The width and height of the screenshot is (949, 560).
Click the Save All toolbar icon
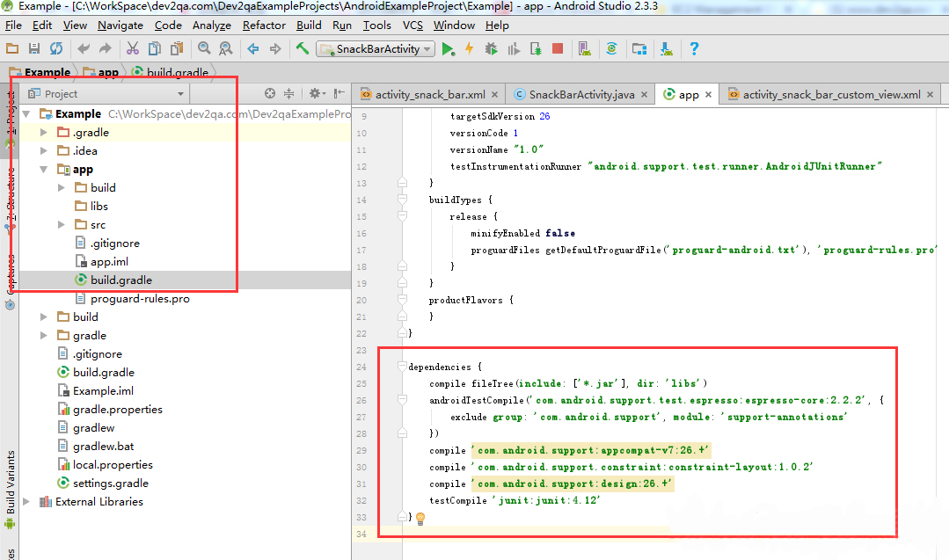[x=34, y=49]
